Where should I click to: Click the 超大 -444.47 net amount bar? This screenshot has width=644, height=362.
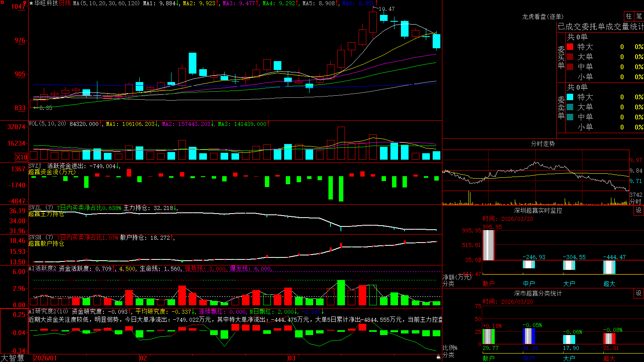point(609,267)
